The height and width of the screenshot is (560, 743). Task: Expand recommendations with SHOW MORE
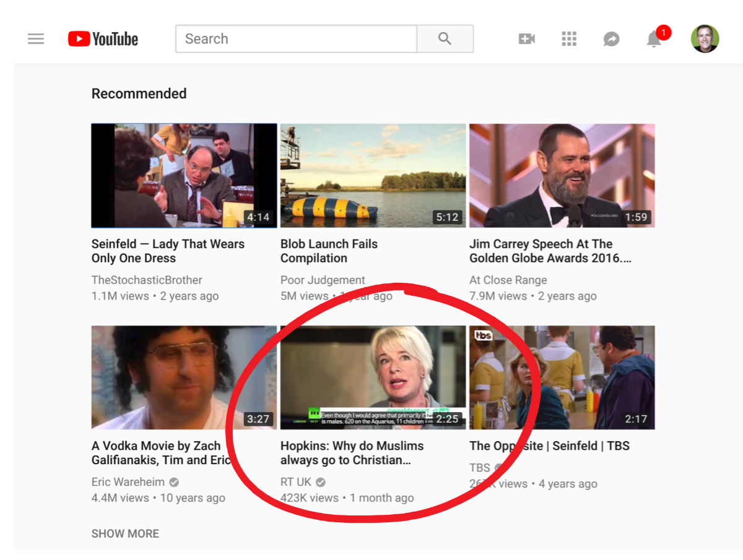click(x=125, y=533)
